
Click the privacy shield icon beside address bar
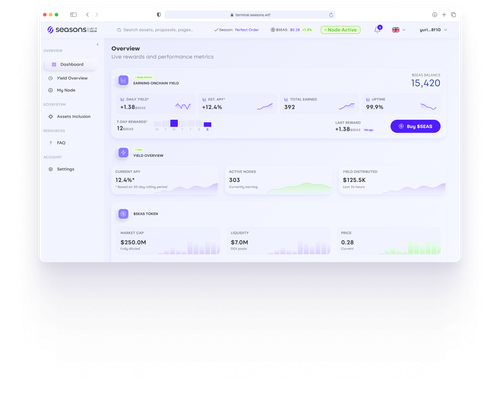point(159,15)
